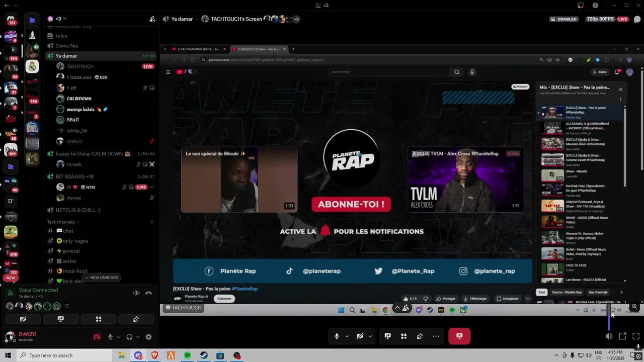644x362 pixels.
Task: Click share screen in bottom call controls
Action: [387, 336]
